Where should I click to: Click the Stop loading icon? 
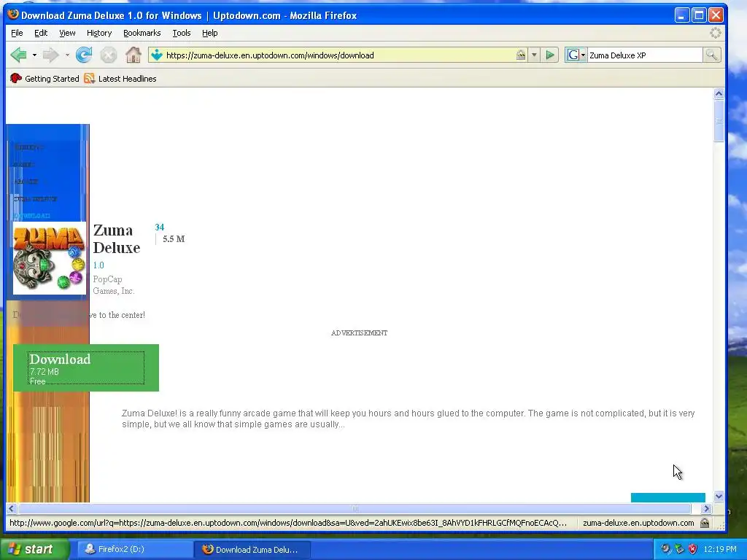point(109,55)
